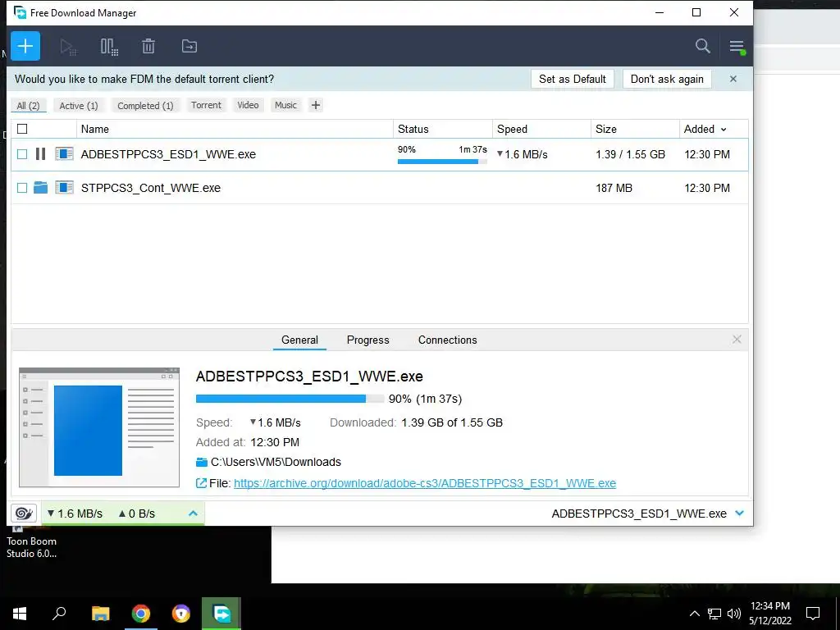Click file type icon of ADBESTPPCS3_ESD1_WWE.exe row

pyautogui.click(x=64, y=154)
